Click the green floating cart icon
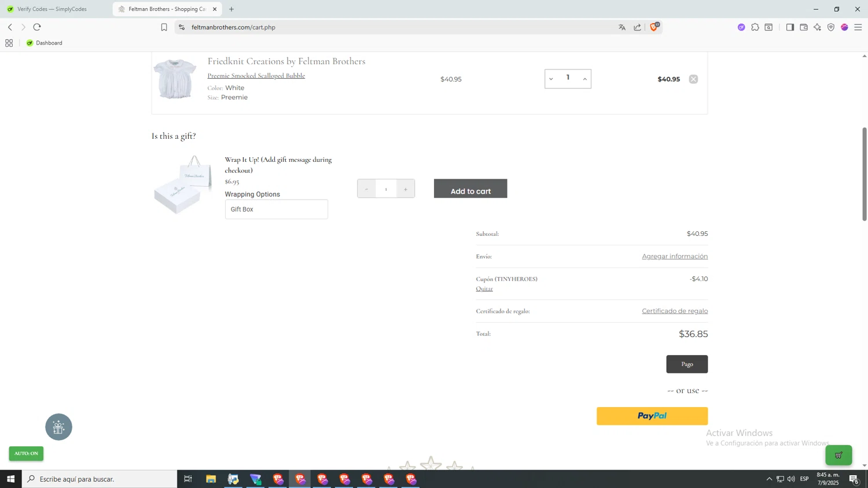Screen dimensions: 868x488 coord(838,455)
